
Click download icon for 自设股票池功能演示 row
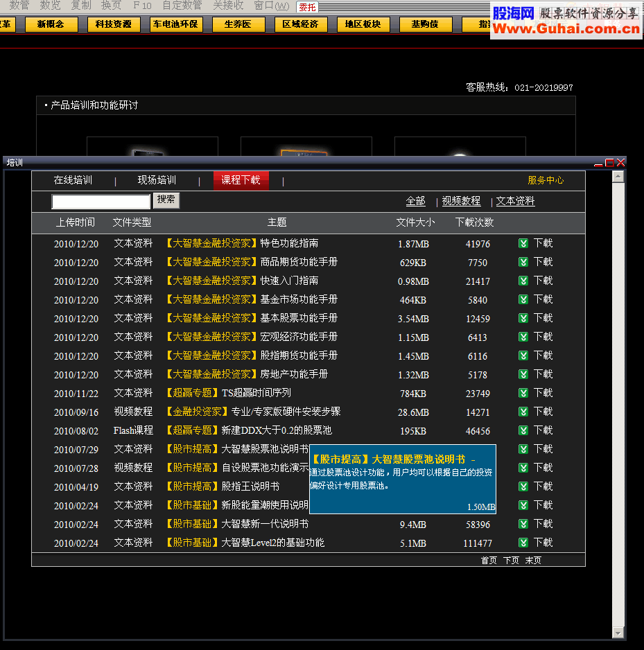click(523, 468)
